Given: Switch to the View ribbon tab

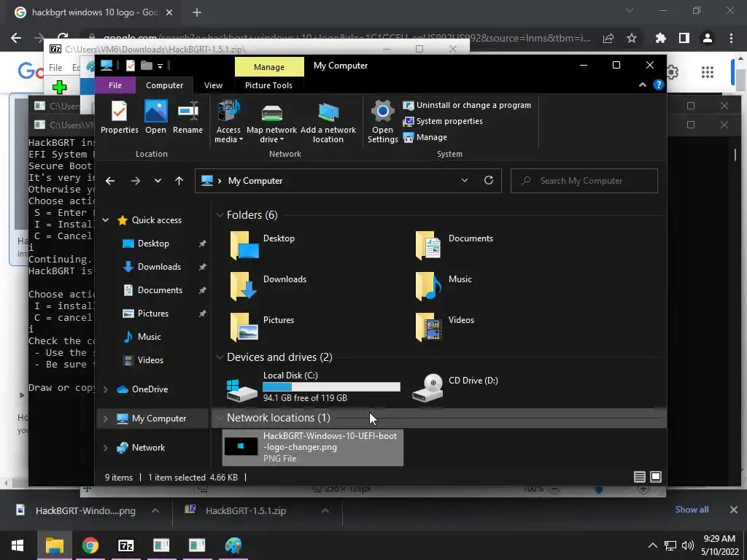Looking at the screenshot, I should pos(213,85).
